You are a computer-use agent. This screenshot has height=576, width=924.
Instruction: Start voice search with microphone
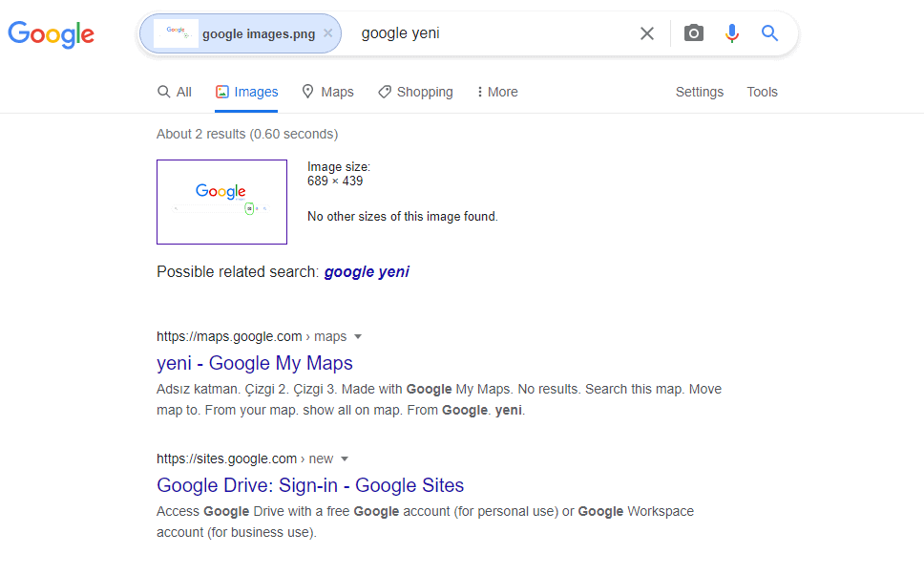tap(732, 33)
